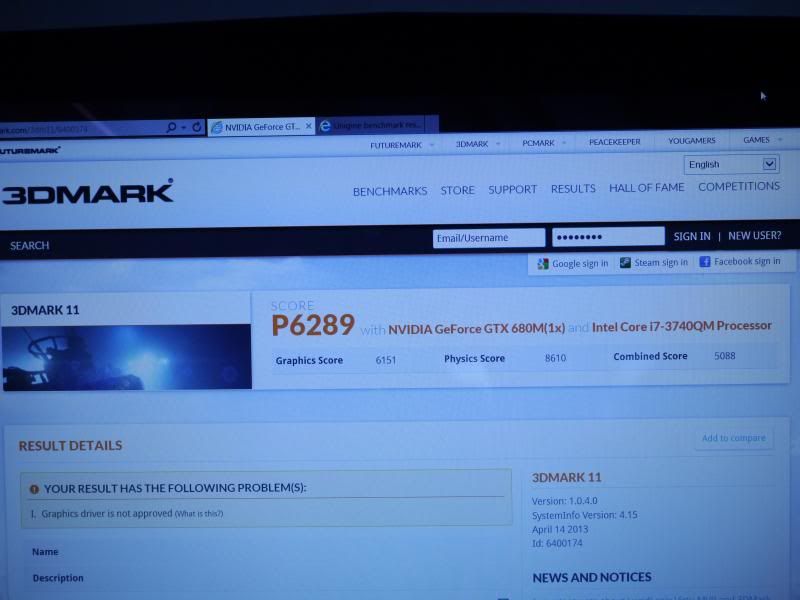Screen dimensions: 800x600
Task: Click the SEARCH link in dark bar
Action: tap(30, 245)
